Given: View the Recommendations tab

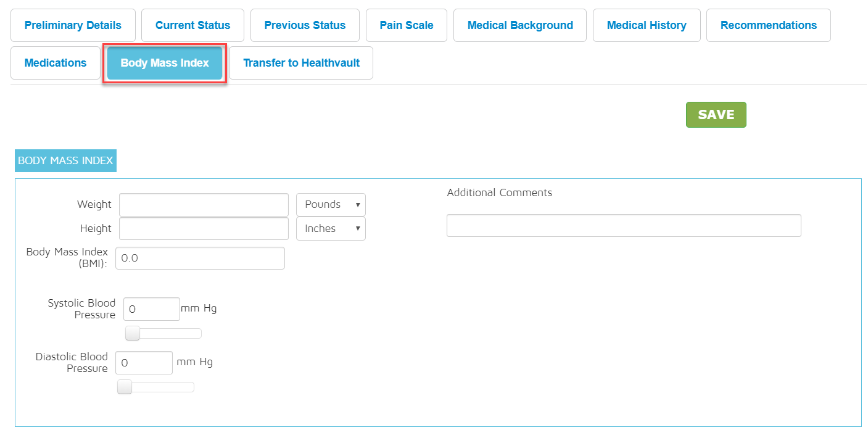Looking at the screenshot, I should [x=768, y=25].
